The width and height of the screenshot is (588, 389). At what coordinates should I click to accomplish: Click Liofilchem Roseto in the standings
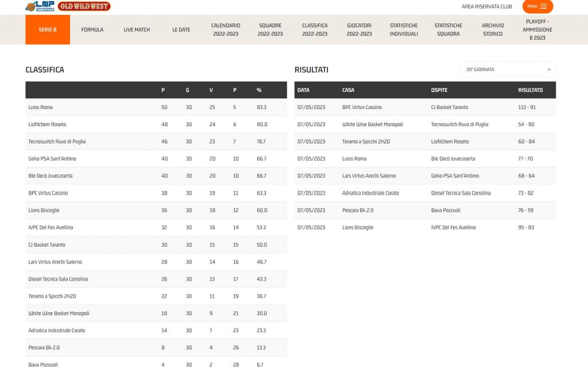pyautogui.click(x=47, y=125)
